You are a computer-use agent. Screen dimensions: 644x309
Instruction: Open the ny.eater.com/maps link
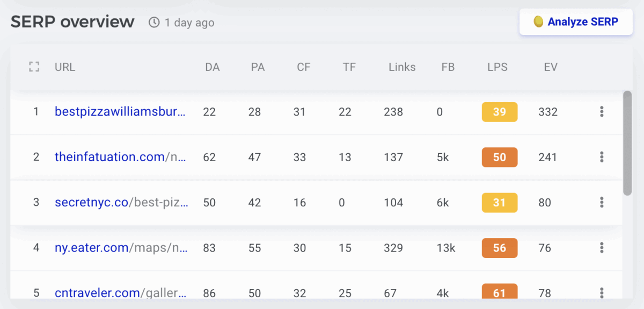(121, 248)
